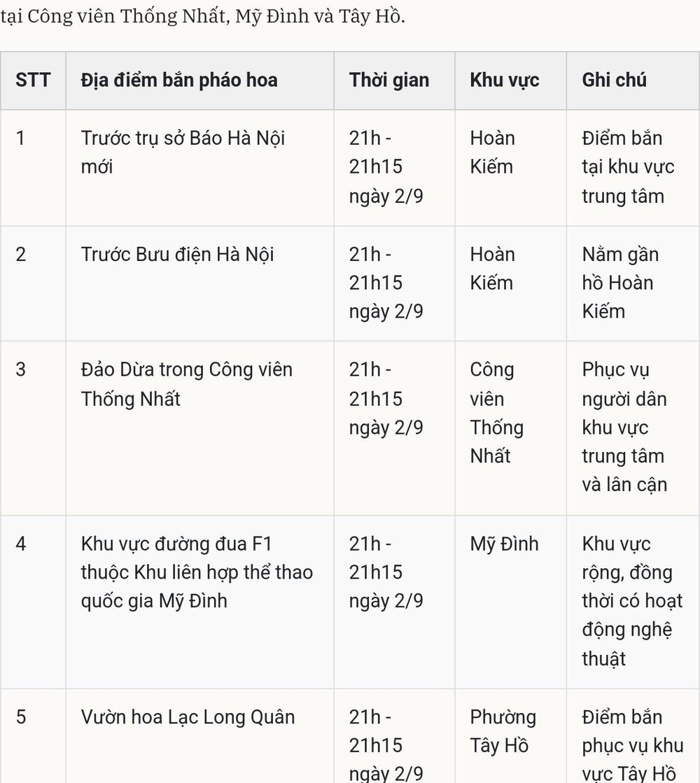Click row number 3 in the STT column
The height and width of the screenshot is (783, 700).
[x=33, y=428]
